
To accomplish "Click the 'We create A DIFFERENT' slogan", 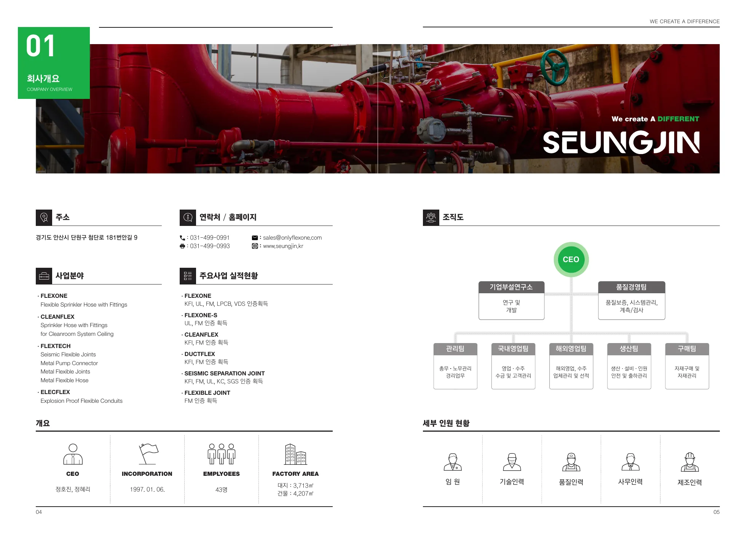I will coord(655,119).
